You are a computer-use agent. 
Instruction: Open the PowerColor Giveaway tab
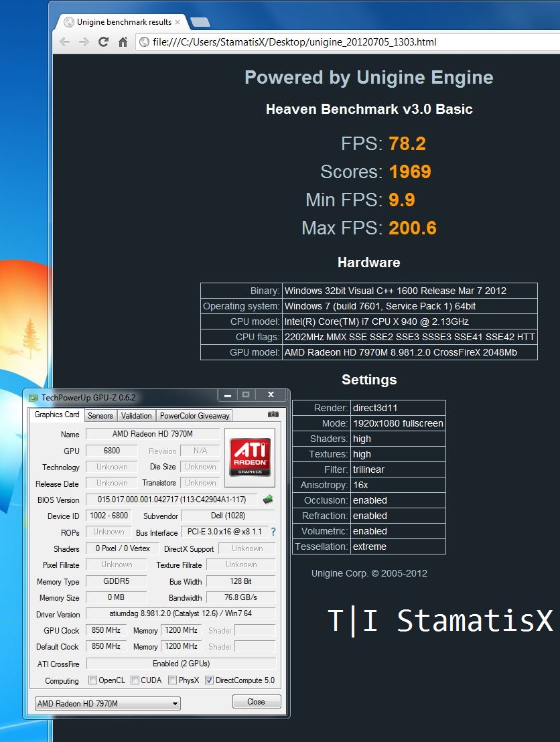[194, 416]
